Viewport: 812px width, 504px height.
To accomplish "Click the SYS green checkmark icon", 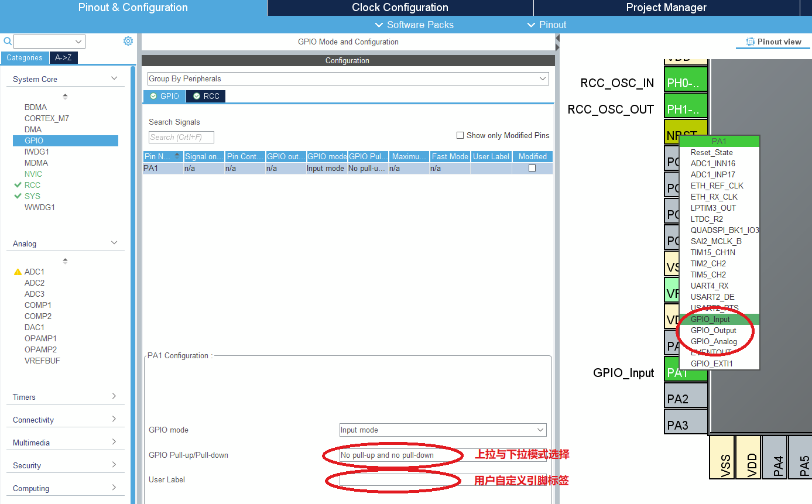I will [x=18, y=196].
